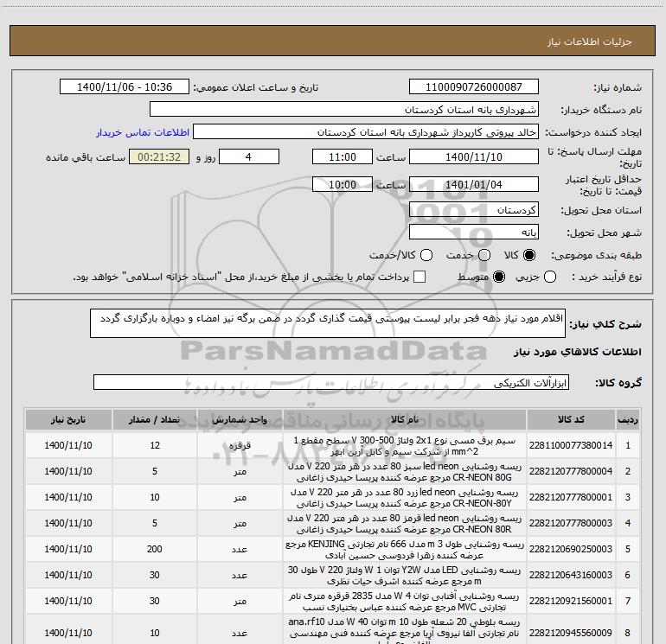The width and height of the screenshot is (666, 644).
Task: Click the date 1400/11/10 in row 1
Action: [68, 445]
